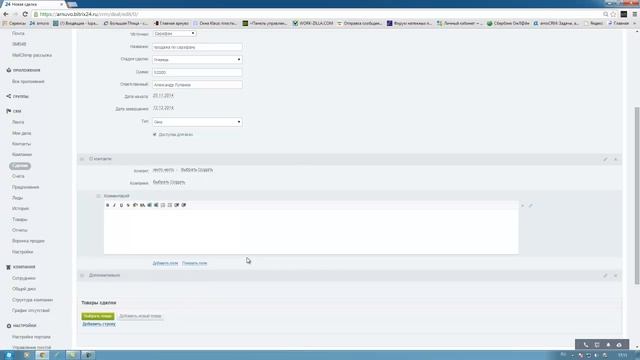Click the 'Добавить поле' link

point(165,263)
